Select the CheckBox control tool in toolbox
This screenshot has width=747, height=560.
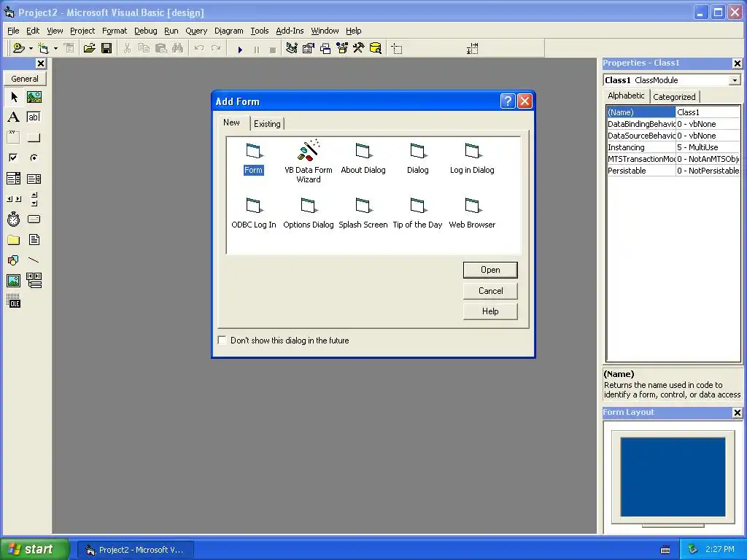[x=13, y=157]
